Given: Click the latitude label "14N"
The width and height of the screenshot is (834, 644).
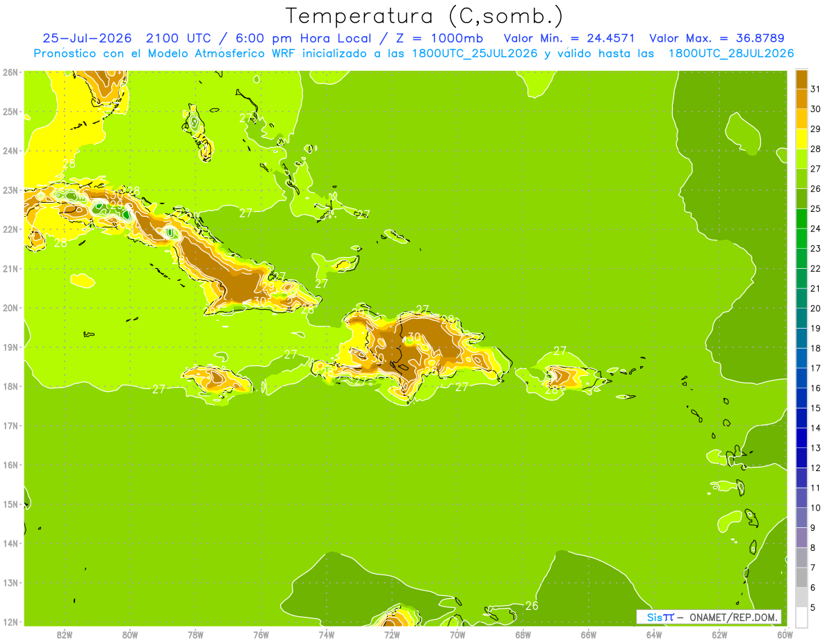Looking at the screenshot, I should 10,543.
